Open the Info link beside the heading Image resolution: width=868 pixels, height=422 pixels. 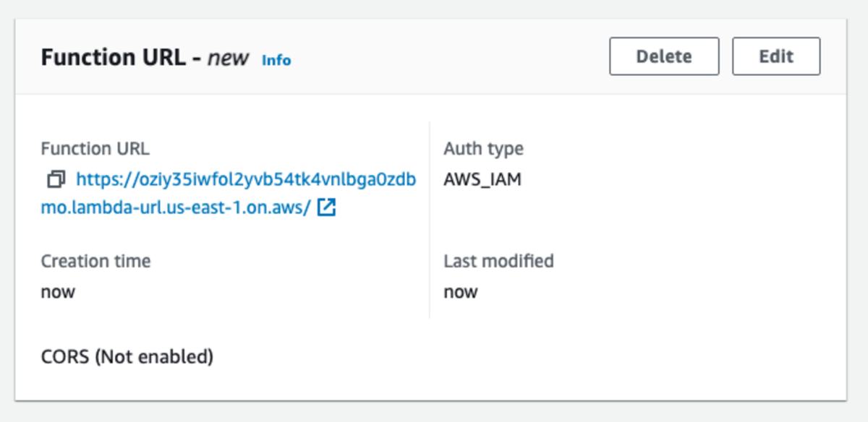[x=276, y=60]
